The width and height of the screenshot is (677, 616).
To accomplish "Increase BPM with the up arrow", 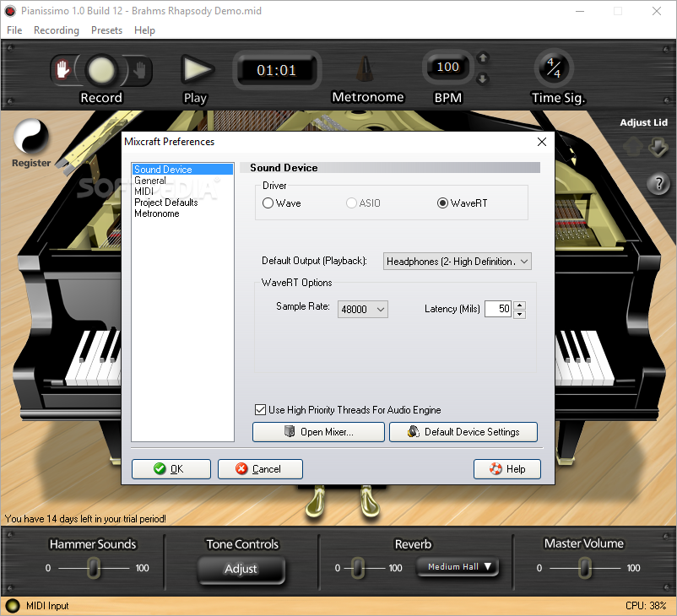I will tap(483, 57).
